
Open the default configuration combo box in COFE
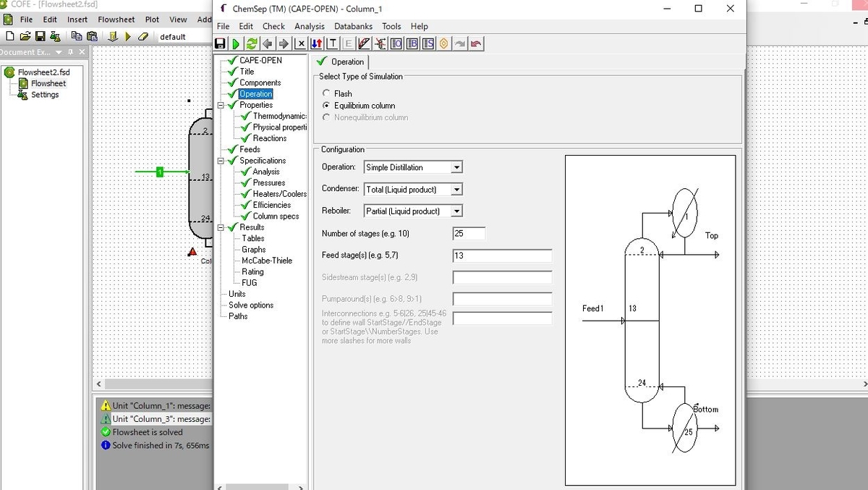coord(184,37)
